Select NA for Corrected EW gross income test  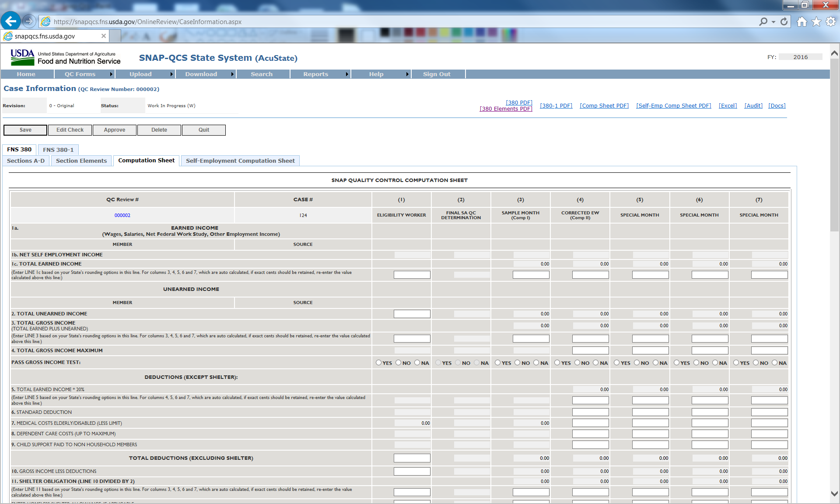click(x=596, y=363)
